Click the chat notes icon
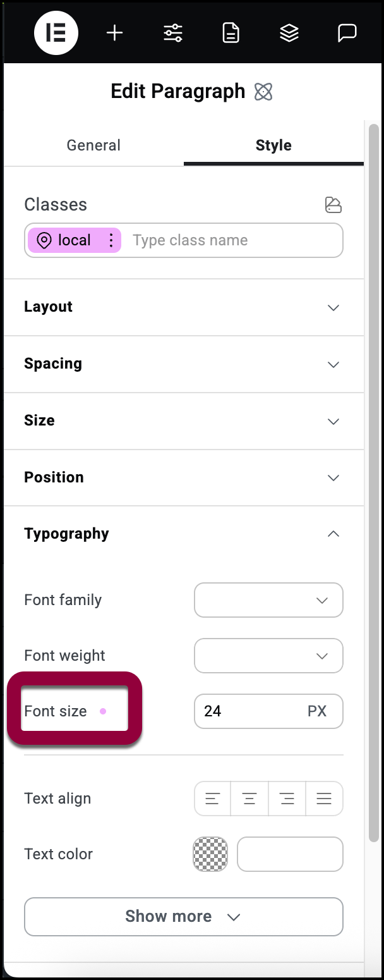Image resolution: width=384 pixels, height=980 pixels. [347, 33]
